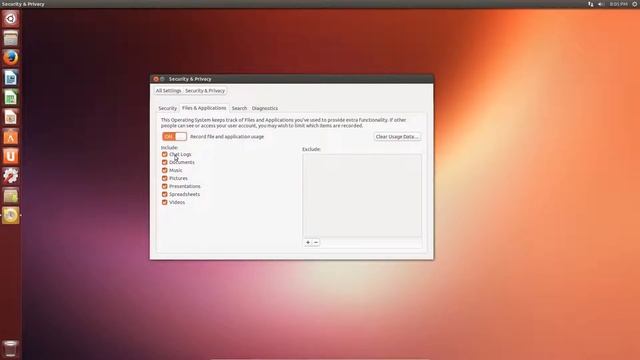Open Ubuntu Software Center from the launcher
This screenshot has height=360, width=640.
pos(11,136)
